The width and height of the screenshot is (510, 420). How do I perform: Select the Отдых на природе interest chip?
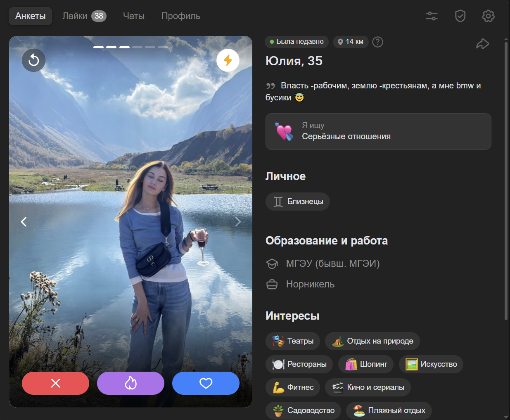coord(372,341)
